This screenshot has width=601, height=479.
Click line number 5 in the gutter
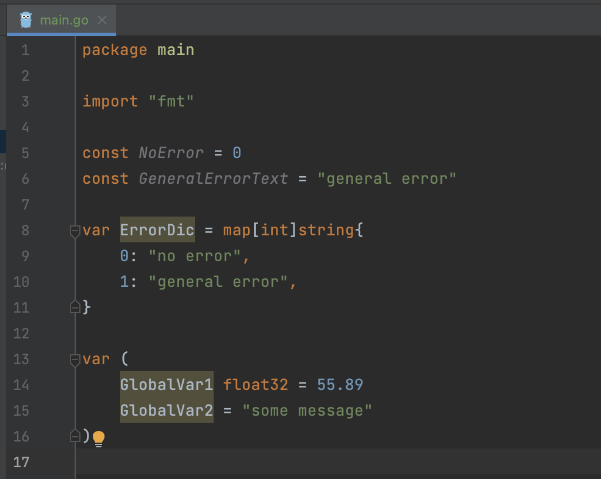(x=24, y=153)
